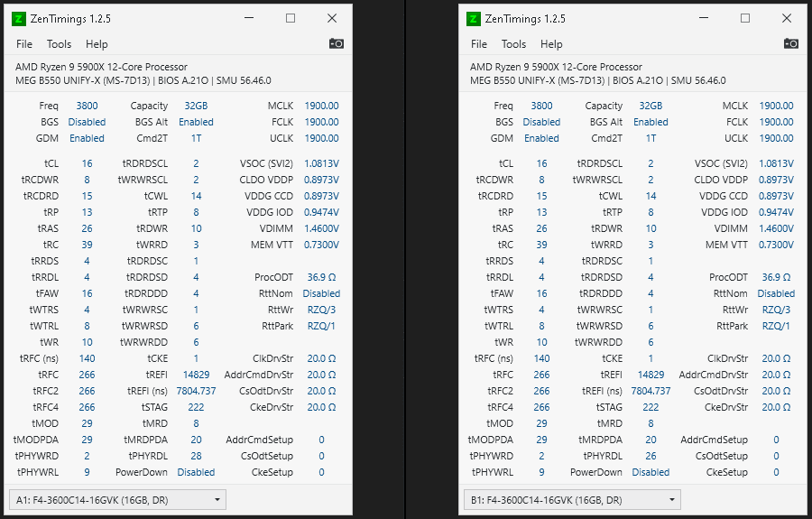Click tMOD value 29 in right window
812x519 pixels.
coord(541,423)
